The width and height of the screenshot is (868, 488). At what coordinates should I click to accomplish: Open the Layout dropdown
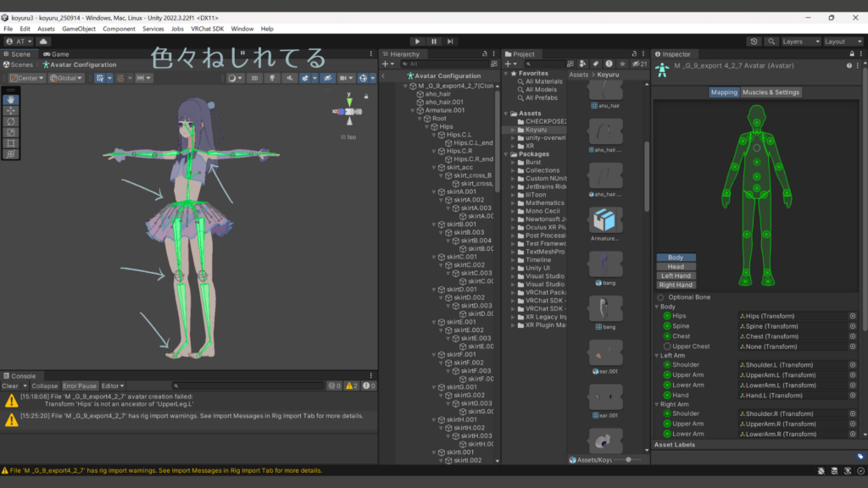(x=843, y=41)
